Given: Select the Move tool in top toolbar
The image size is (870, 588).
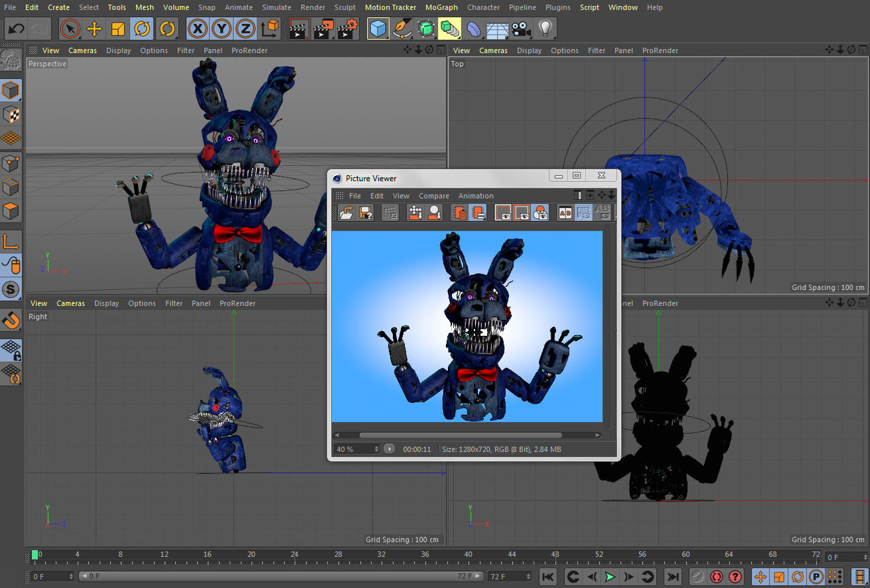Looking at the screenshot, I should [x=94, y=29].
